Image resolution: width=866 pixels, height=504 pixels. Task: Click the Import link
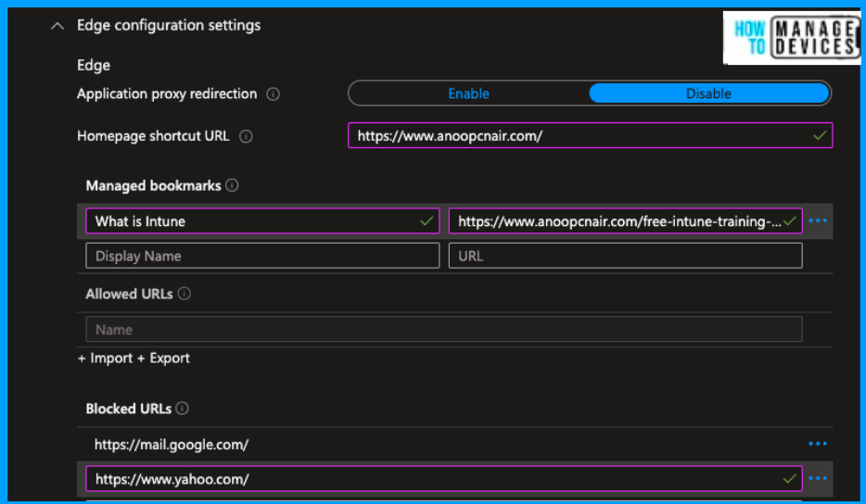click(106, 359)
